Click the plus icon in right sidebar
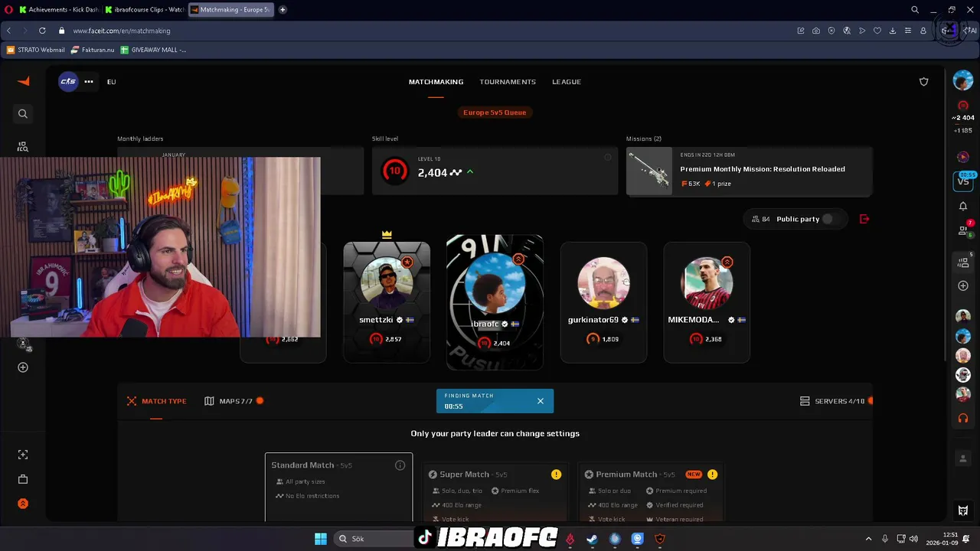The height and width of the screenshot is (551, 980). click(x=963, y=285)
